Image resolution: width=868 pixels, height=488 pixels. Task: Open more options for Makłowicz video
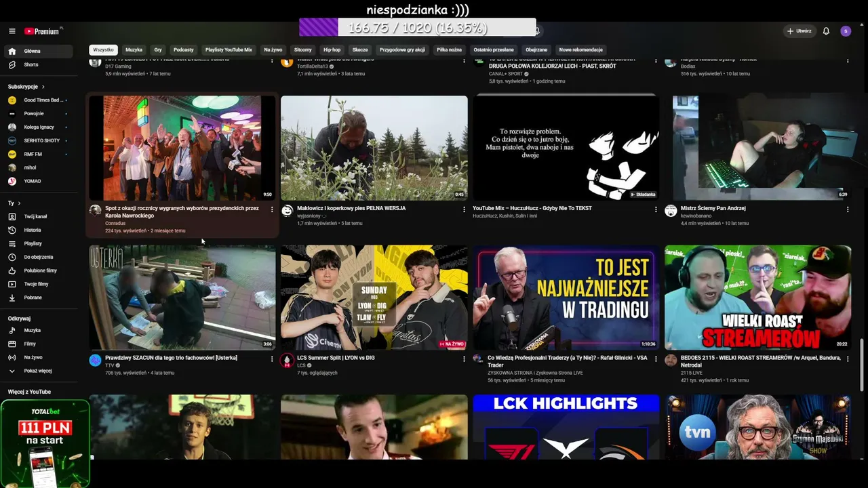(x=464, y=210)
